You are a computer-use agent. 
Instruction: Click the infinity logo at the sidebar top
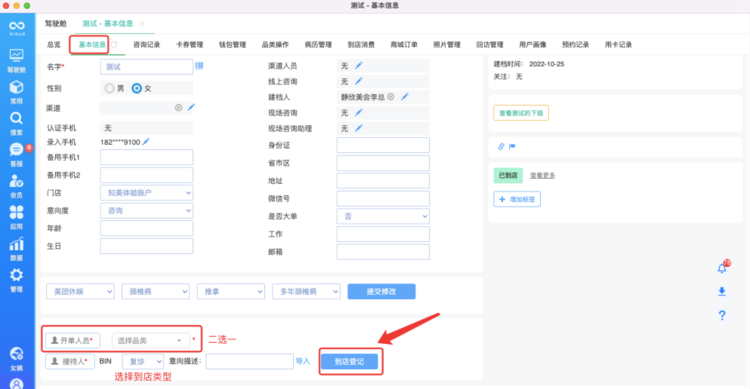[16, 26]
